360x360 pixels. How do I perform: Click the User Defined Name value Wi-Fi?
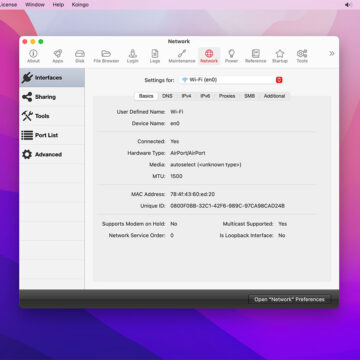(x=177, y=112)
